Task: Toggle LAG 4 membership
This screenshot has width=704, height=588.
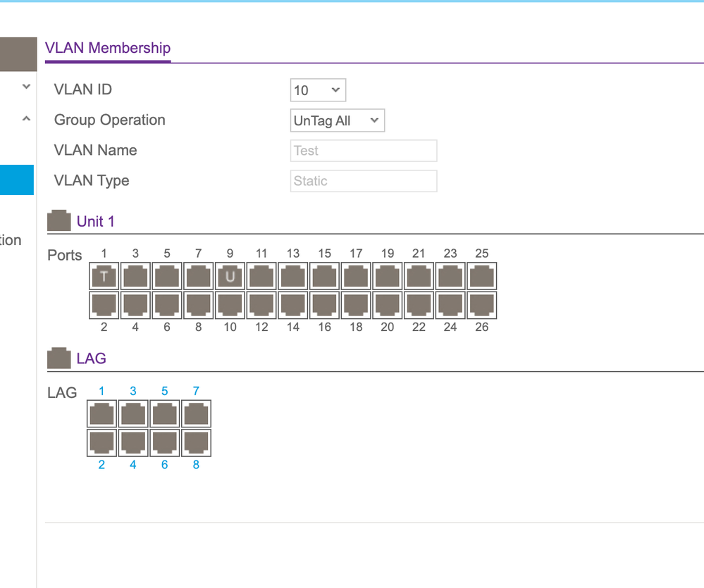Action: 133,443
